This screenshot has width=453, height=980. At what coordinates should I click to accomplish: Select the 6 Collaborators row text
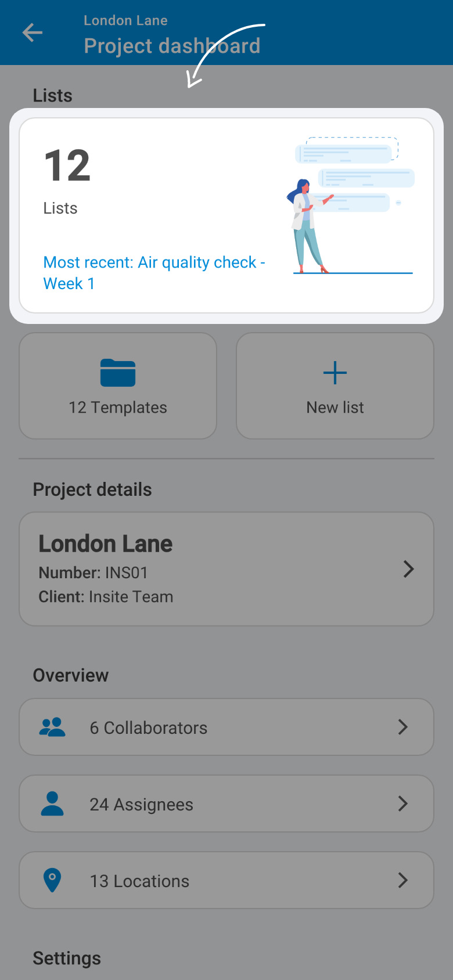pyautogui.click(x=149, y=728)
